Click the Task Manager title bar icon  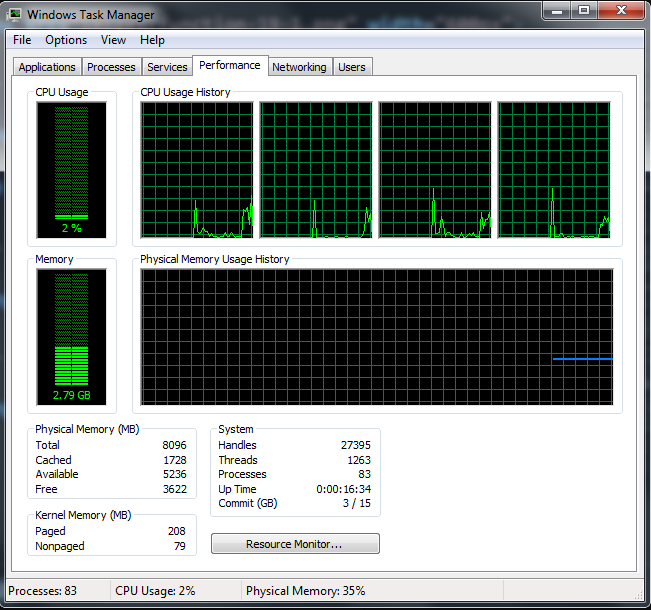[15, 15]
